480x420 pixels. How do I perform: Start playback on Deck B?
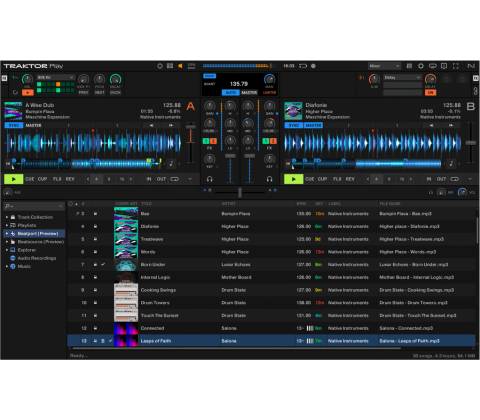coord(294,179)
